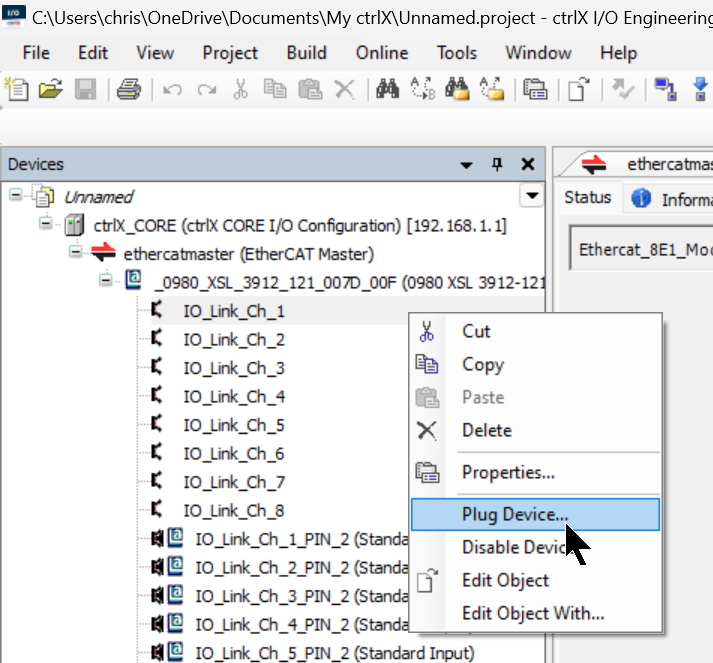Click the Find in files binoculars-folder icon

[x=457, y=89]
